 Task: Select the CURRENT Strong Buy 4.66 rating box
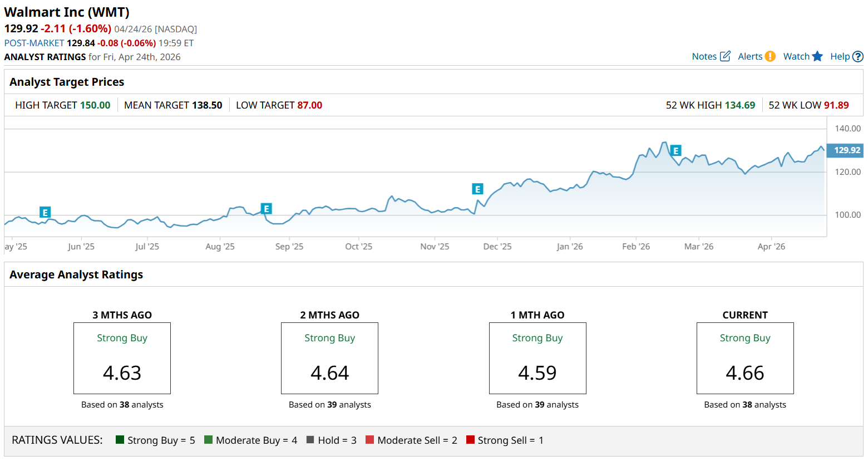click(745, 358)
